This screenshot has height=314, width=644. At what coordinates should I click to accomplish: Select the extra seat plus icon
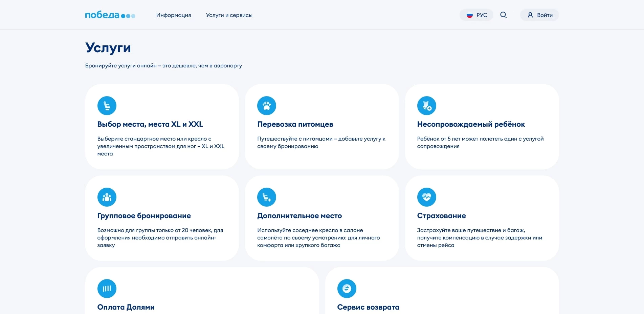tap(267, 197)
